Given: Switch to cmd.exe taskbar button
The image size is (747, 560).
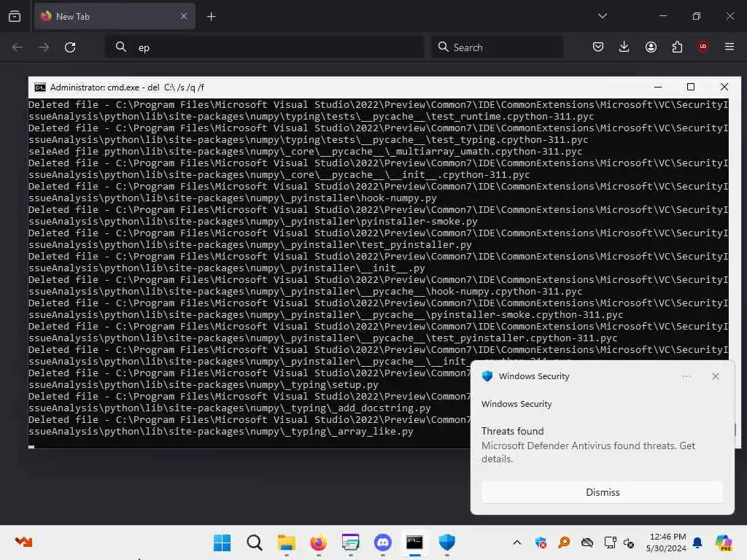Looking at the screenshot, I should pyautogui.click(x=414, y=542).
